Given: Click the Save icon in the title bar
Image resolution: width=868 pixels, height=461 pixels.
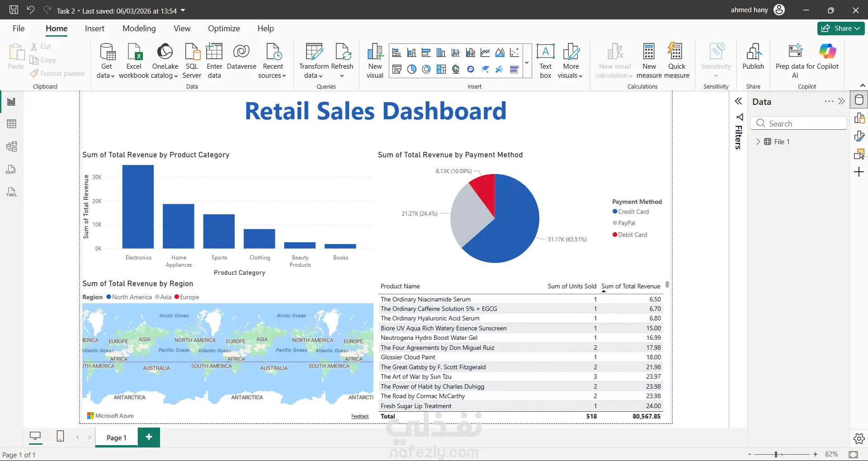Looking at the screenshot, I should tap(14, 10).
